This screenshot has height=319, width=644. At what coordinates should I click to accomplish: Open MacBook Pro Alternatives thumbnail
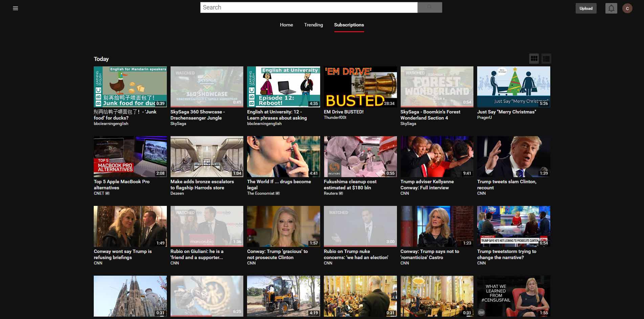tap(130, 156)
